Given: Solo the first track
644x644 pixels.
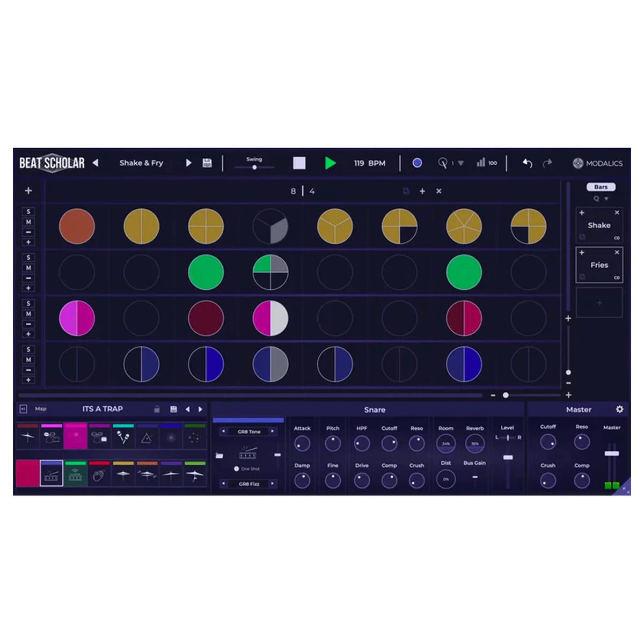Looking at the screenshot, I should pyautogui.click(x=28, y=211).
